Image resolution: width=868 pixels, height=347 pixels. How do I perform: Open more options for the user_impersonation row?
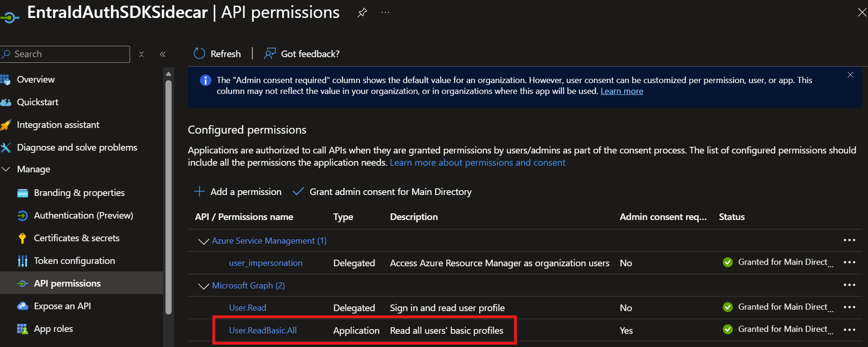(x=850, y=262)
